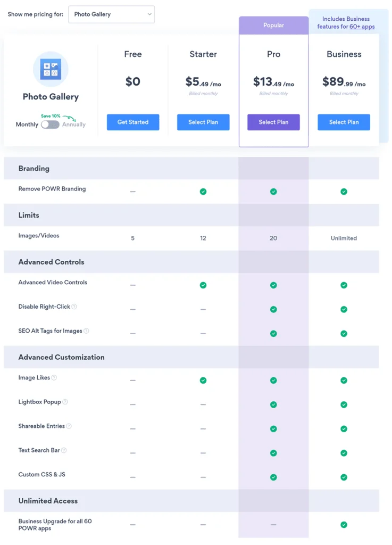The width and height of the screenshot is (392, 545).
Task: Click help icon beside Text Search Bar
Action: [64, 450]
